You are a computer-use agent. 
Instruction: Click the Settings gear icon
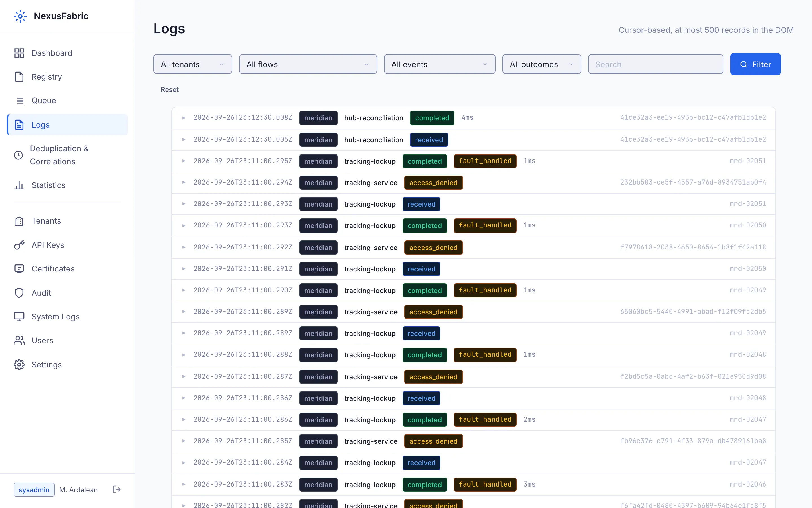coord(19,365)
